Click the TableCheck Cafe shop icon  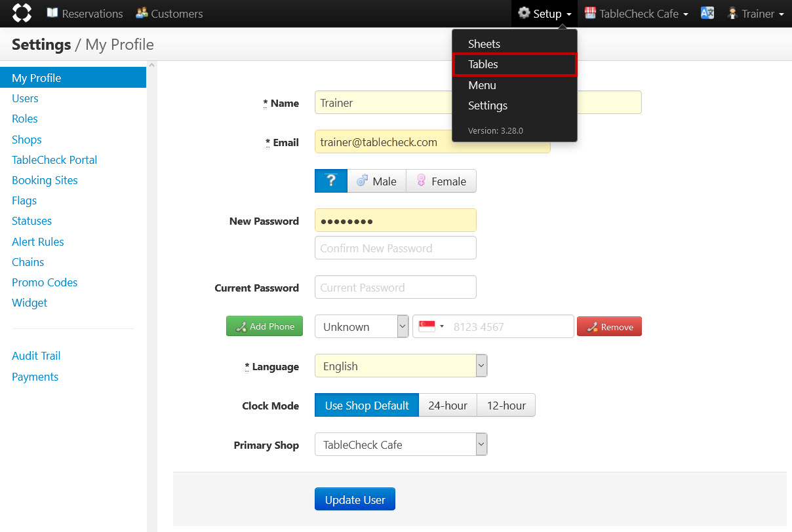tap(590, 13)
